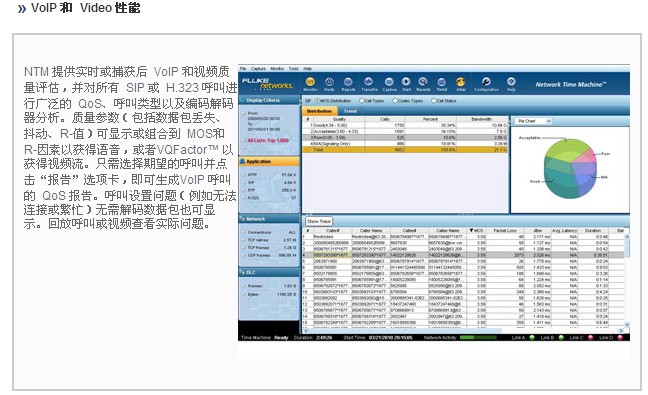Open the Reports toolbar icon
Image resolution: width=648 pixels, height=395 pixels.
coord(348,82)
